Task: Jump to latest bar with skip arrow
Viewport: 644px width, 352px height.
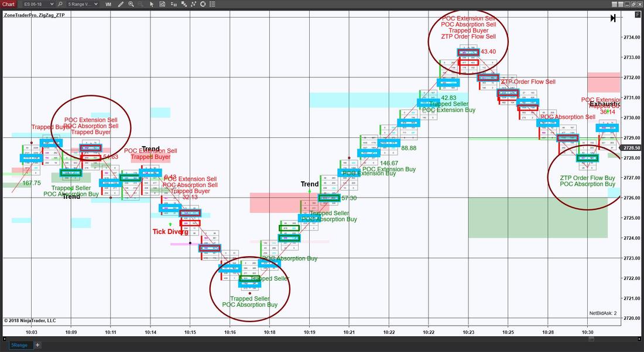Action: 613,18
